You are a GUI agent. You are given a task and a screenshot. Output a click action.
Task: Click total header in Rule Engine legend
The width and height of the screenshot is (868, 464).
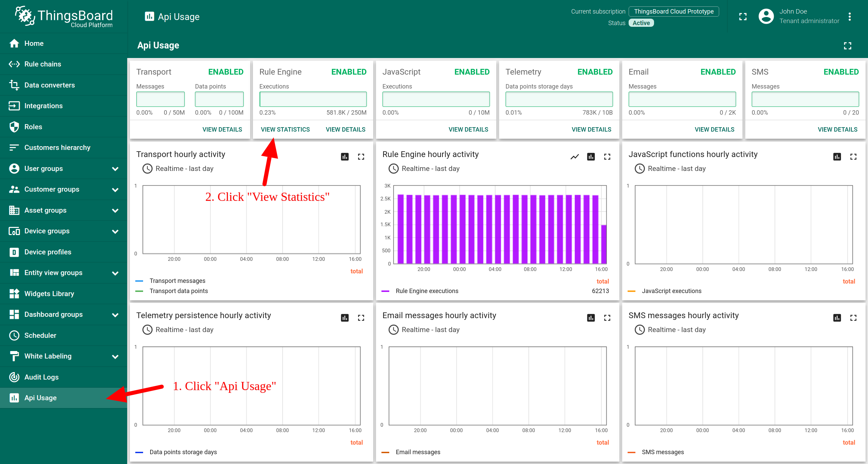click(603, 282)
